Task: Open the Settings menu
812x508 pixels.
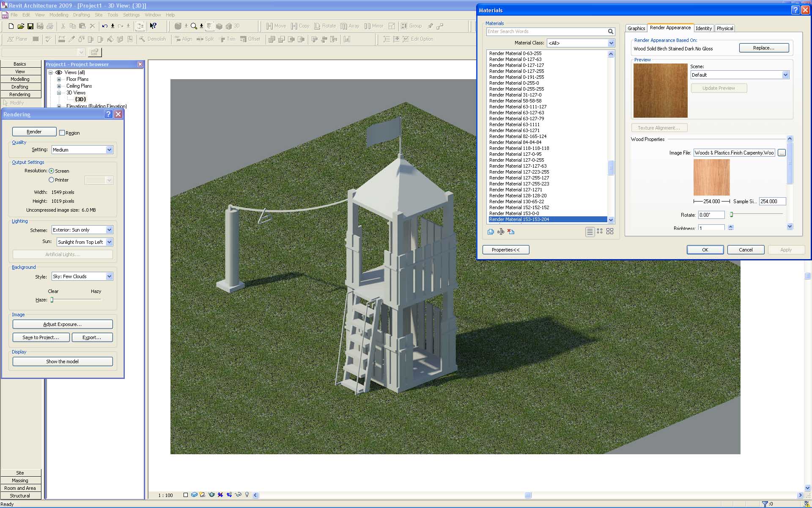Action: point(131,15)
